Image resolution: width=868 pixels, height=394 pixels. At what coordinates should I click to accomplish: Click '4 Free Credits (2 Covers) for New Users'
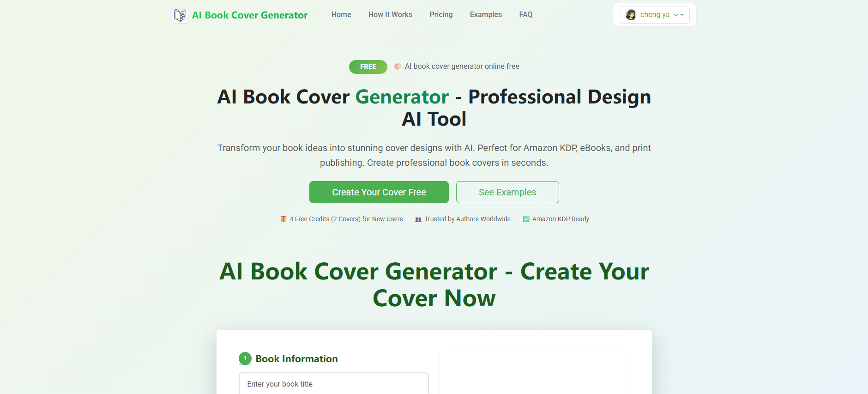pyautogui.click(x=346, y=219)
